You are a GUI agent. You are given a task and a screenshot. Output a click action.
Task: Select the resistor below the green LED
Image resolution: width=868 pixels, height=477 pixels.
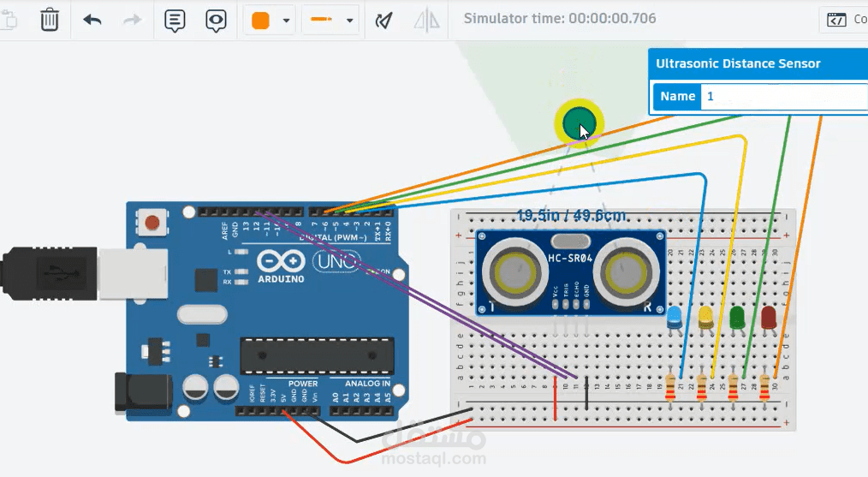(734, 387)
